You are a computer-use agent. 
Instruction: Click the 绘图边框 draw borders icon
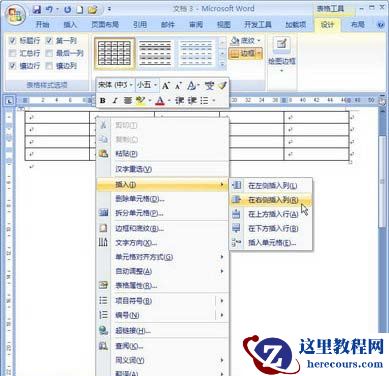pos(282,44)
